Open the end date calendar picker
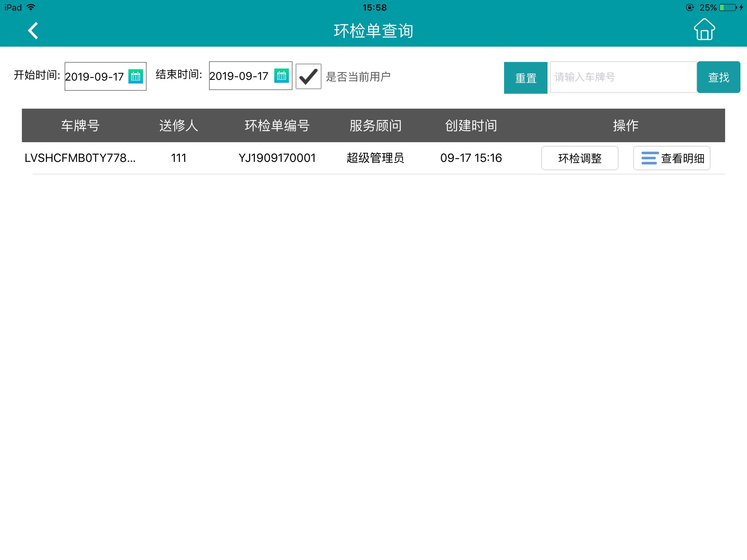 coord(281,75)
